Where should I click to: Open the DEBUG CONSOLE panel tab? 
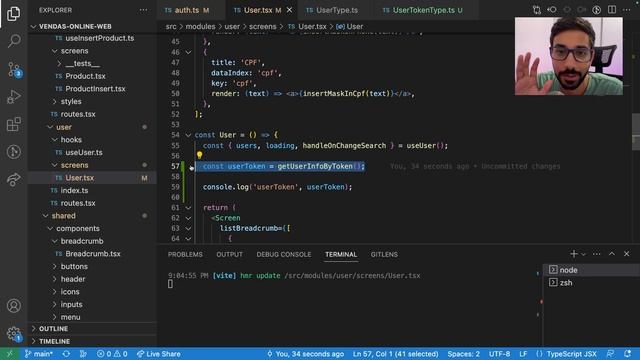(284, 254)
